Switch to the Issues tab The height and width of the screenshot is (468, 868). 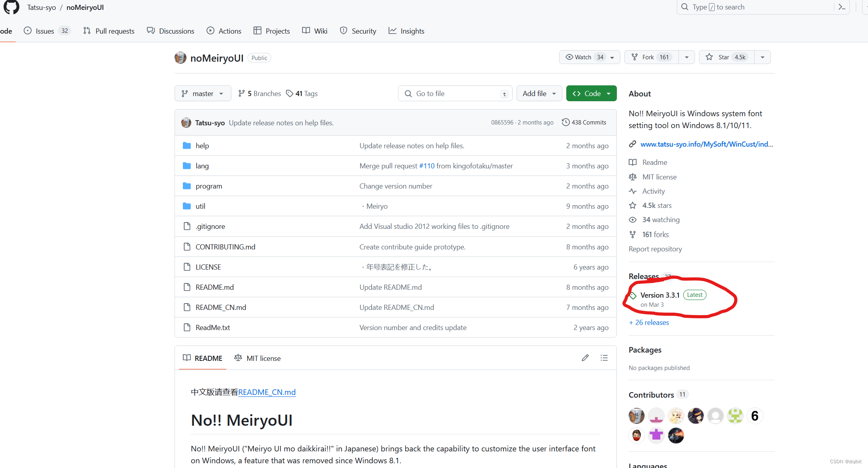[x=45, y=31]
